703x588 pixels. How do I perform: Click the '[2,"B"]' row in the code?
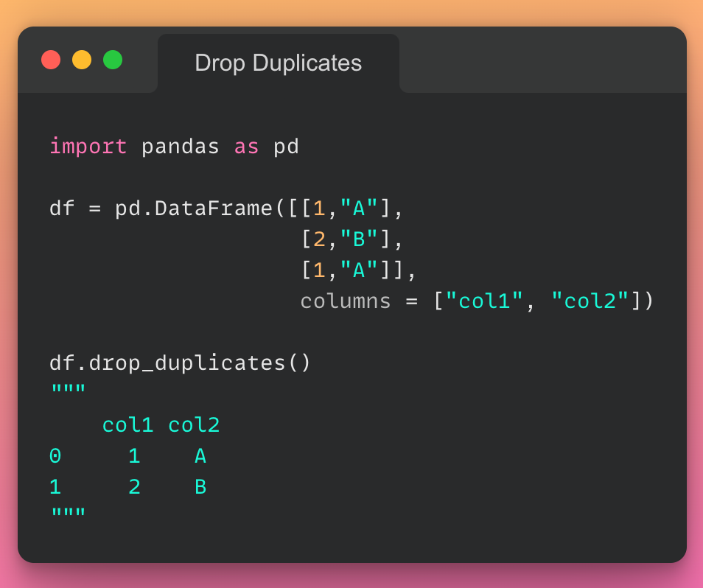tap(351, 239)
